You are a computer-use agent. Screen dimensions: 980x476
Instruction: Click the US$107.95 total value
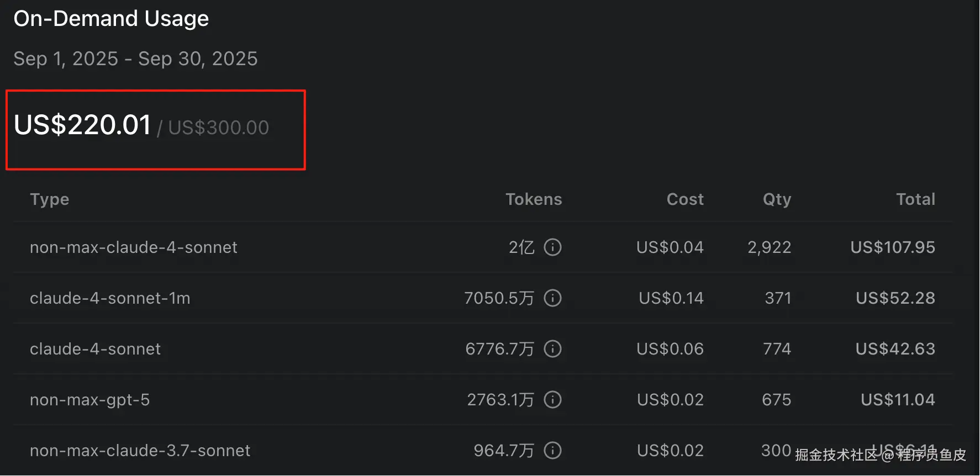892,247
